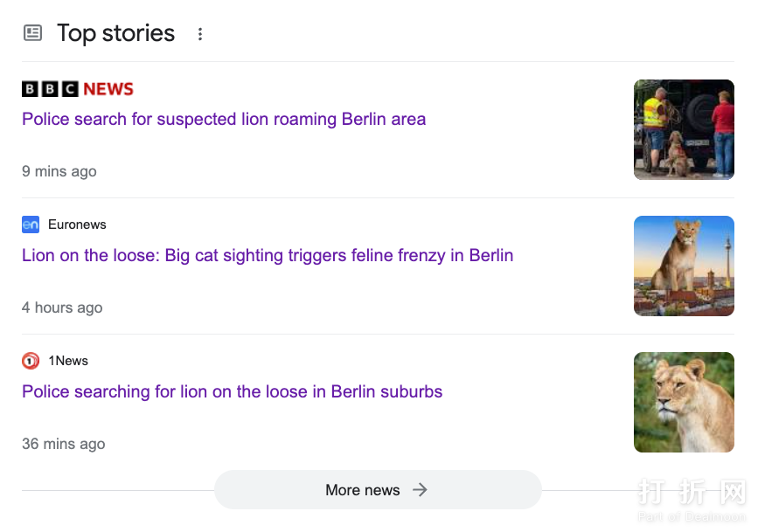Open the 1News Berlin suburbs lion headline
Screen dimensions: 758x532
[x=233, y=391]
